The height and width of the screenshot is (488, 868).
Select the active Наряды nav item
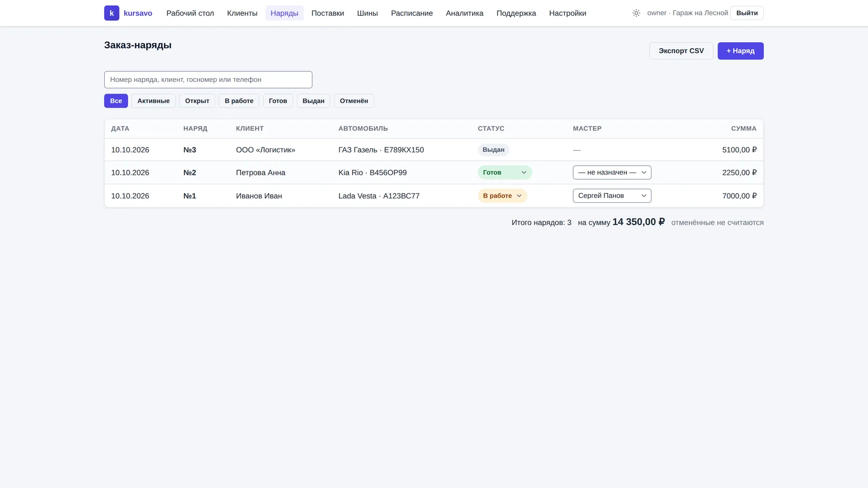pos(284,13)
